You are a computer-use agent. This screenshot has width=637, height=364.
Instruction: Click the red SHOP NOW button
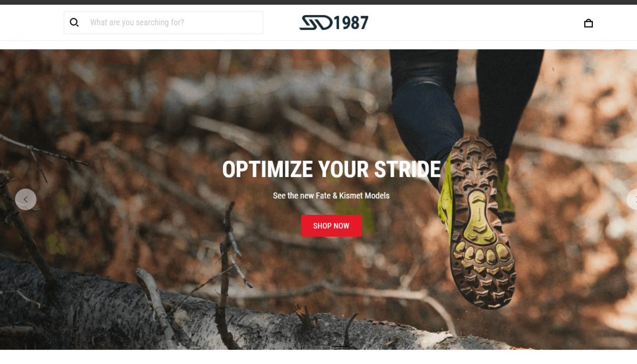click(331, 226)
